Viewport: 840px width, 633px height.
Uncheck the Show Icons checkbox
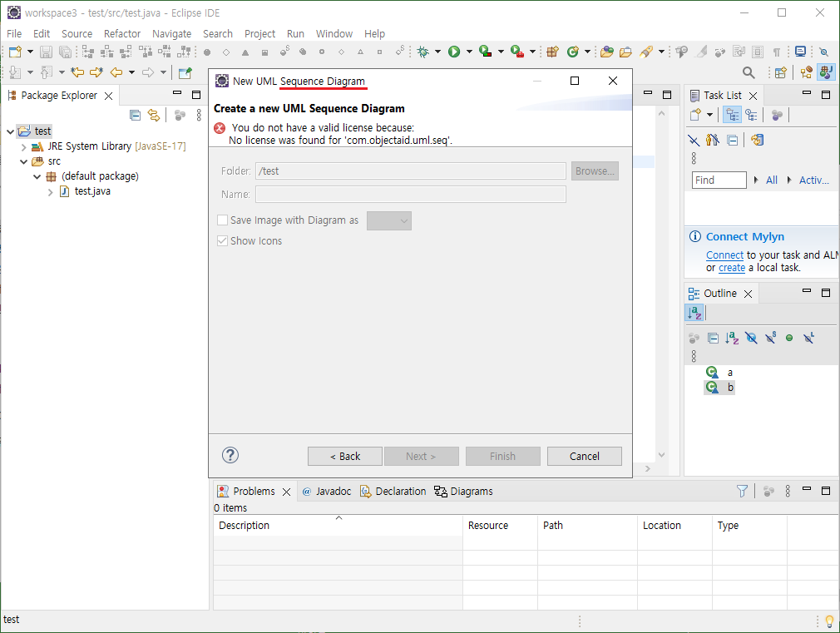coord(222,240)
